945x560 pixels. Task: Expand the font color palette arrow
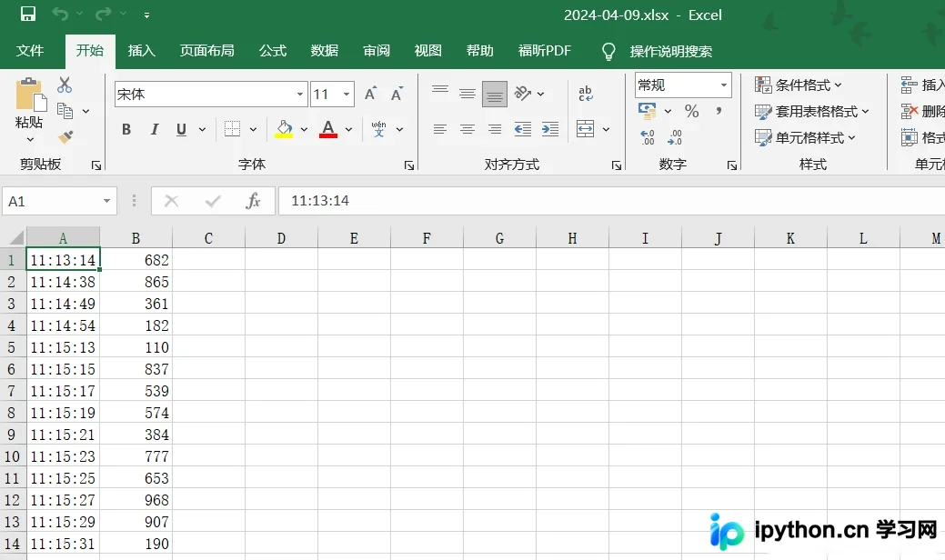pos(348,129)
